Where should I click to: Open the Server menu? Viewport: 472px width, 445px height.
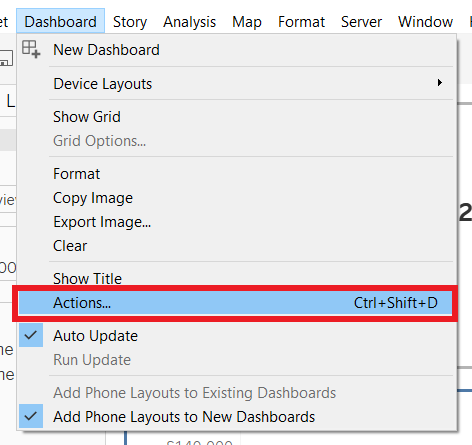[361, 22]
